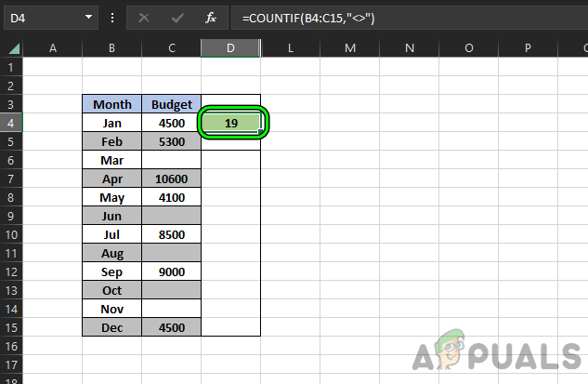Screen dimensions: 588x384
Task: Select row 2 header
Action: click(x=11, y=86)
